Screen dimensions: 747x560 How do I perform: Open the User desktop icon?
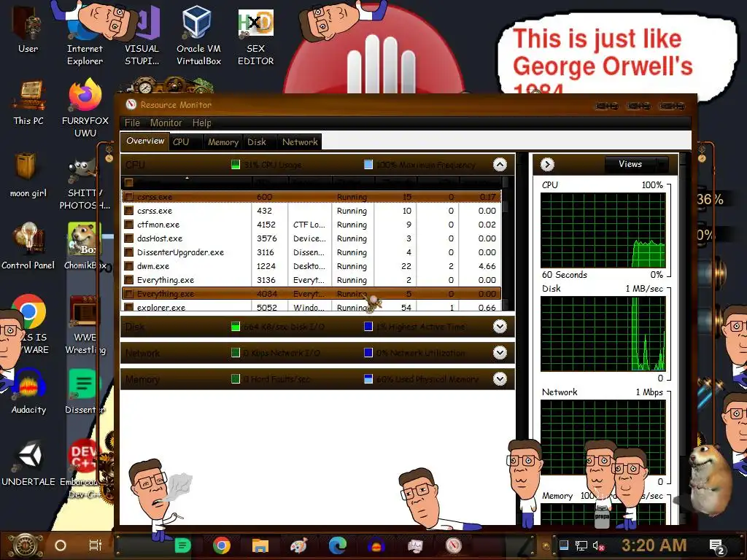pyautogui.click(x=28, y=28)
